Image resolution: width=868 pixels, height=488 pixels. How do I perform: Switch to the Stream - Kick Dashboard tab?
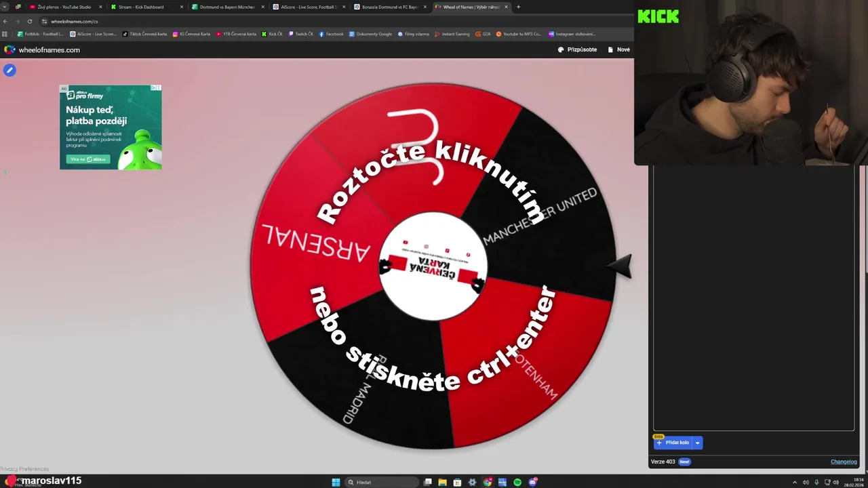tap(146, 7)
